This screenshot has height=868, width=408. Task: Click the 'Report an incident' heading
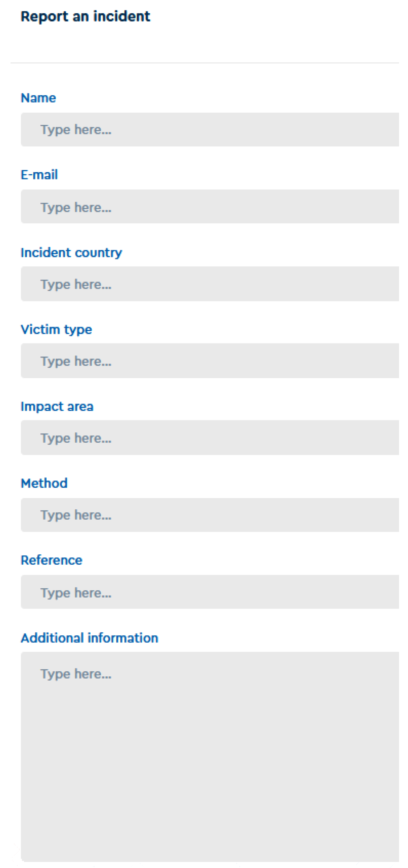(x=85, y=16)
